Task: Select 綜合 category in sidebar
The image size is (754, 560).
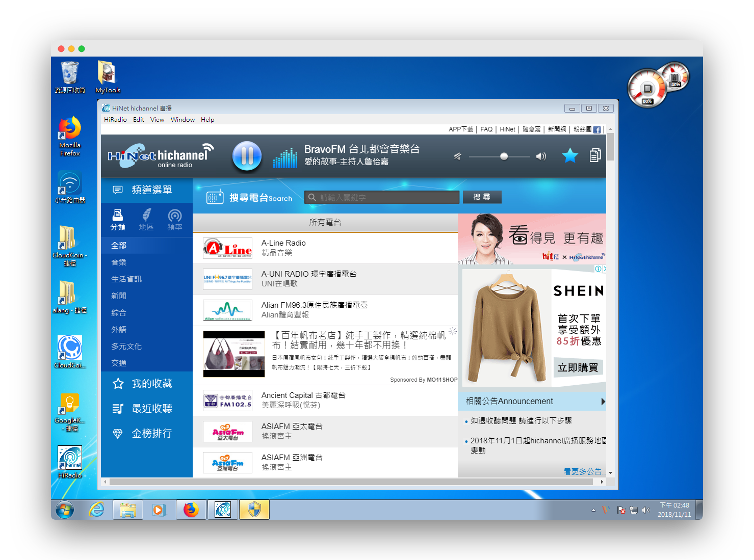Action: [147, 312]
